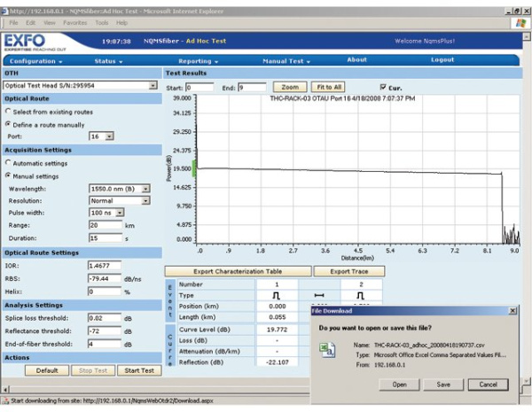This screenshot has width=532, height=412.
Task: Select event 2 reflective type icon
Action: (360, 295)
